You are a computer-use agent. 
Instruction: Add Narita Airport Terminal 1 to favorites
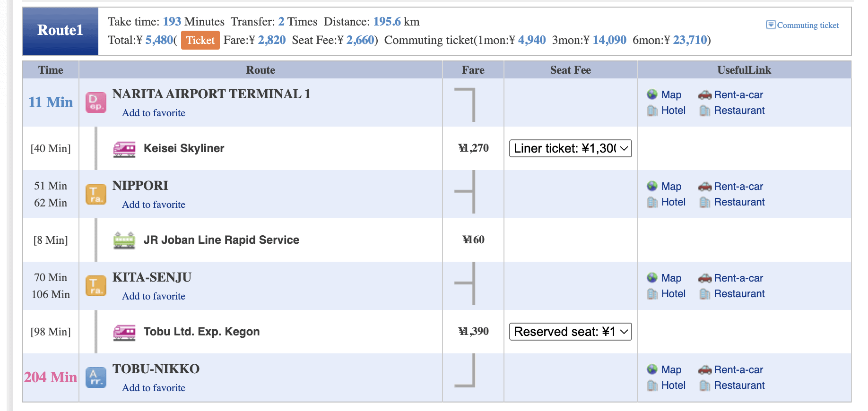pyautogui.click(x=154, y=113)
